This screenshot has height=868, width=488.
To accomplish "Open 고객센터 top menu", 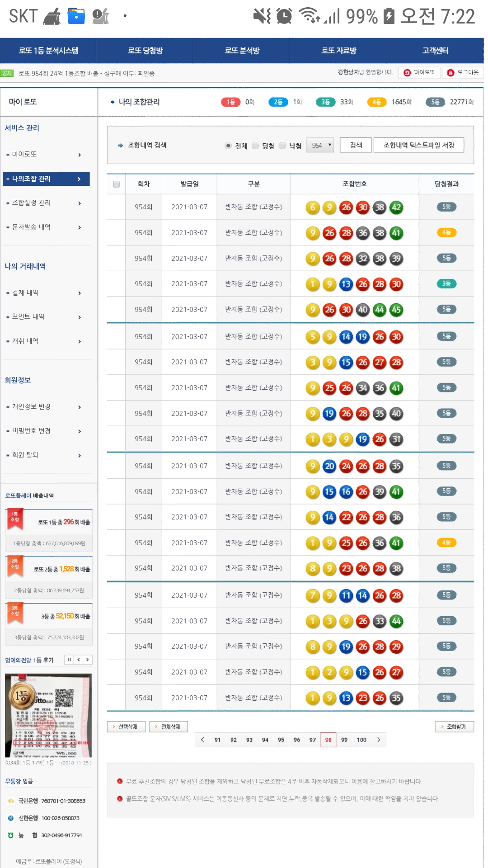I will [x=435, y=51].
